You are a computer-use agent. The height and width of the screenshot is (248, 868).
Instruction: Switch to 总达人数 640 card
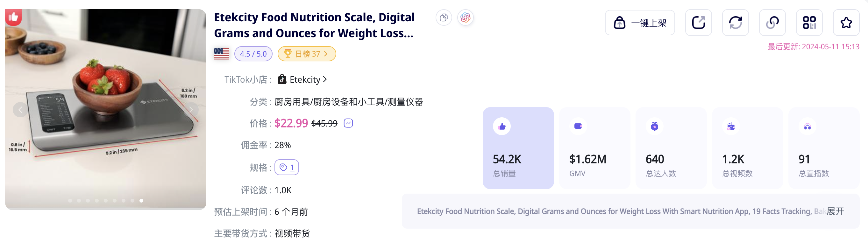tap(671, 148)
